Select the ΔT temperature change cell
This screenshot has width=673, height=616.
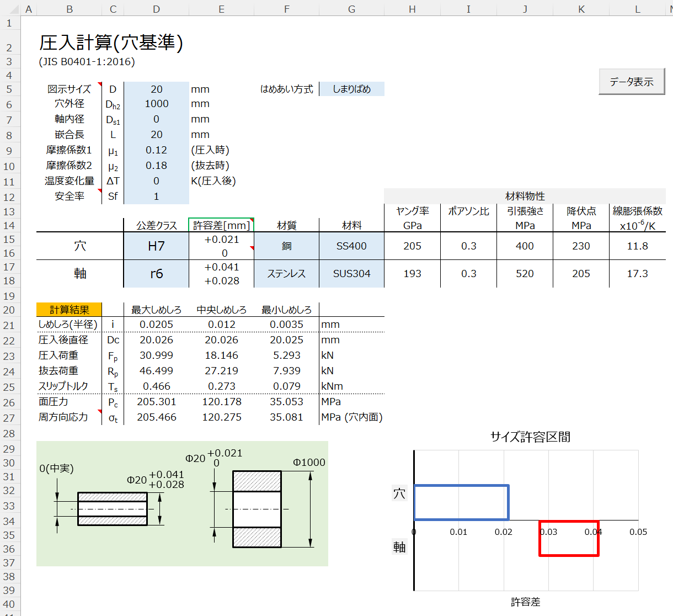point(157,181)
